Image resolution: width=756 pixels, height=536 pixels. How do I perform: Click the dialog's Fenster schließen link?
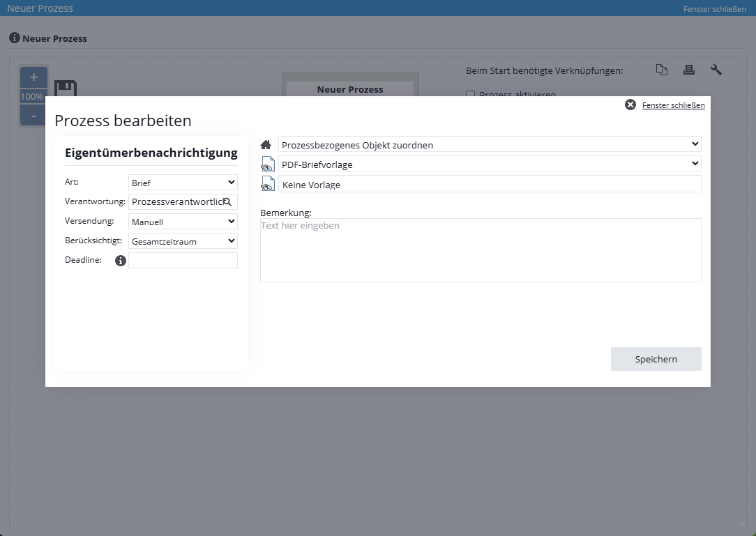pos(673,105)
